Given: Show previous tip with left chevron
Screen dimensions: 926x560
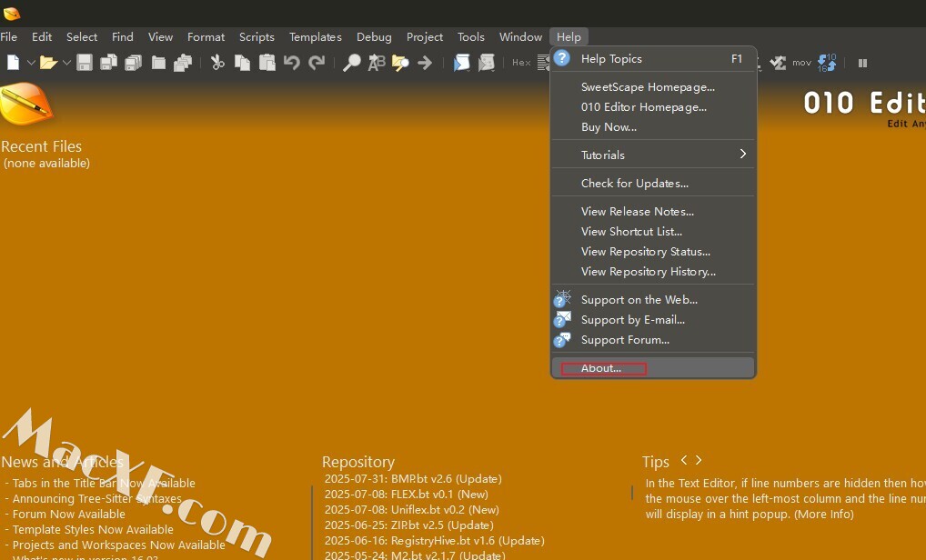Looking at the screenshot, I should pyautogui.click(x=684, y=460).
